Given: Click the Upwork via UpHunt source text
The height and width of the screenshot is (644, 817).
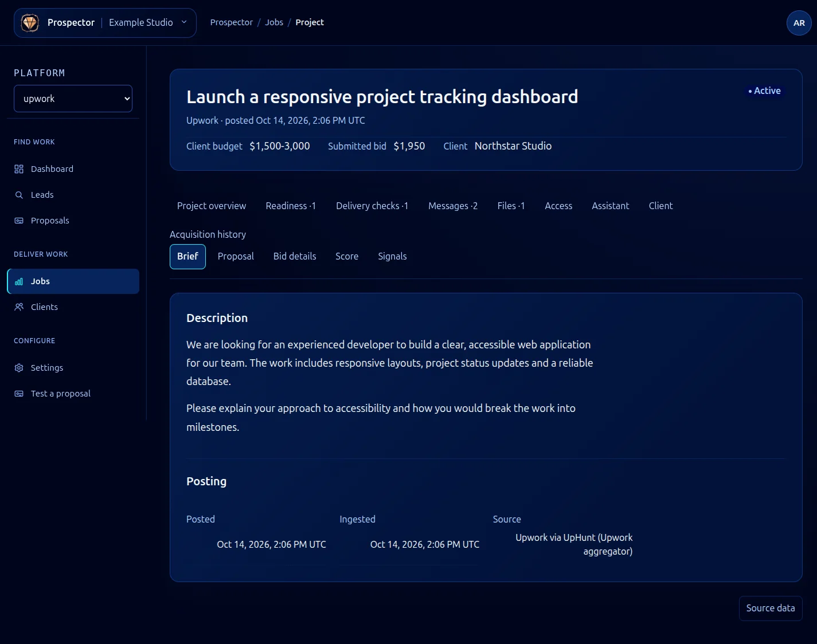Looking at the screenshot, I should [x=574, y=545].
